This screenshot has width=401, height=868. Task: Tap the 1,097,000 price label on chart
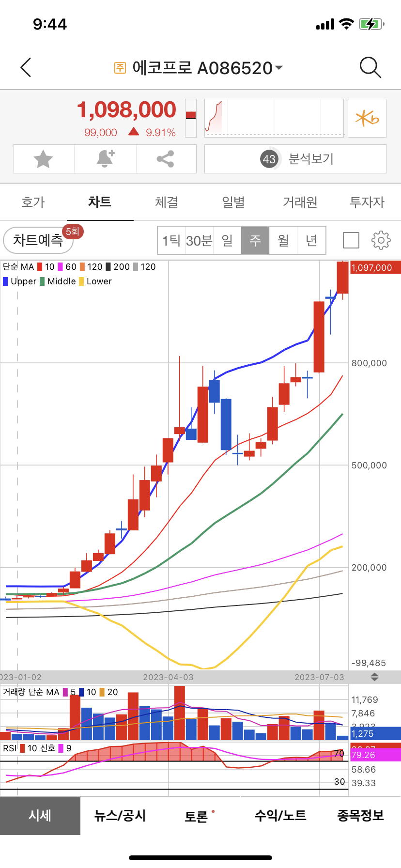pyautogui.click(x=375, y=268)
